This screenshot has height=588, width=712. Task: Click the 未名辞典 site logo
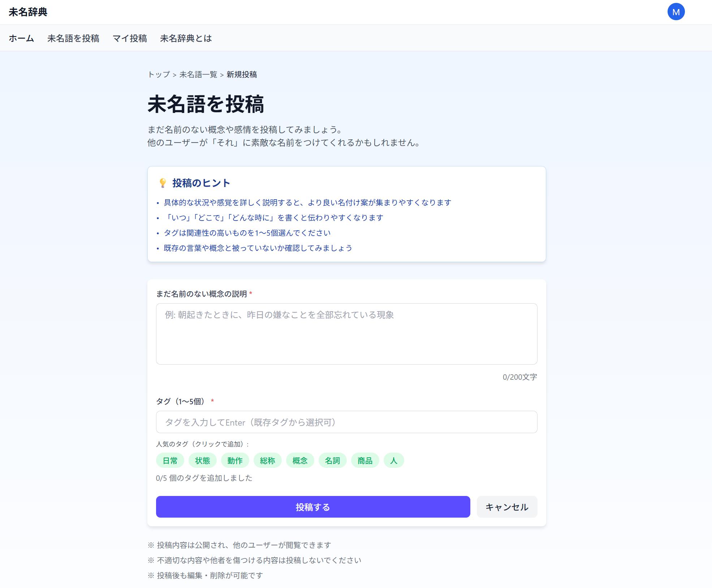point(28,12)
